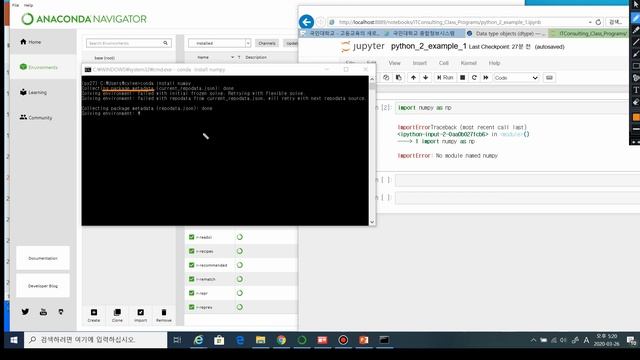This screenshot has width=640, height=360.
Task: Open Anaconda Twitter icon link
Action: (25, 312)
